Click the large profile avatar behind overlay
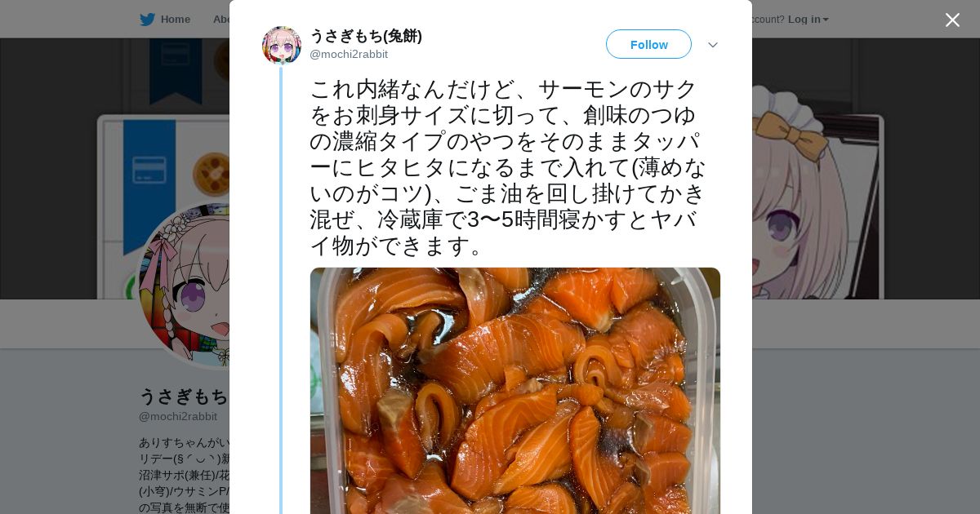 coord(185,286)
